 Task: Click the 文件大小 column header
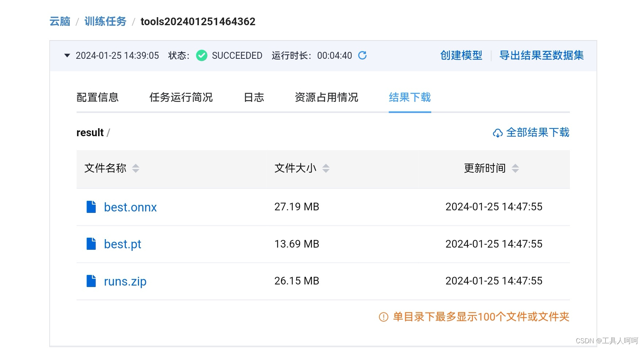pyautogui.click(x=296, y=168)
